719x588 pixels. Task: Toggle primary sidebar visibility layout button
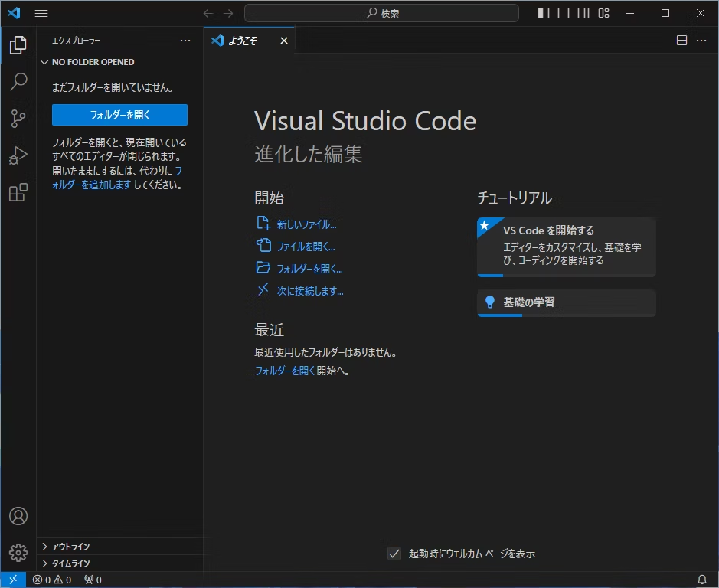coord(544,13)
